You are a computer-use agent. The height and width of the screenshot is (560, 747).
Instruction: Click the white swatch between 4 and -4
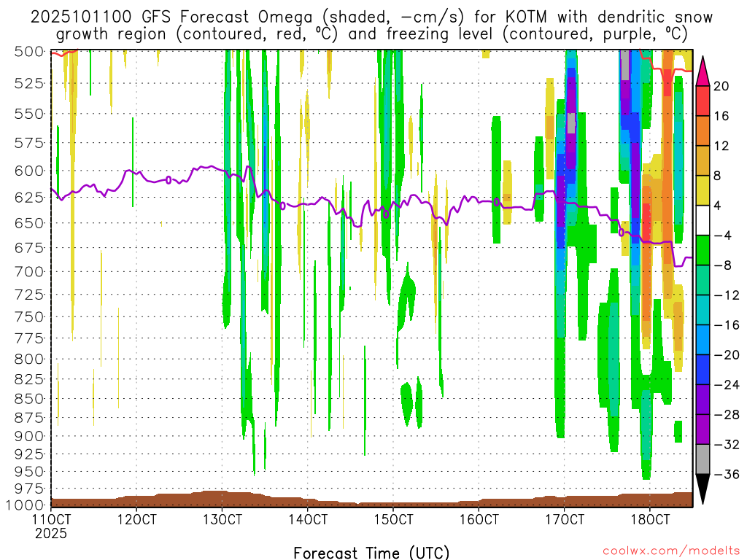coord(703,220)
